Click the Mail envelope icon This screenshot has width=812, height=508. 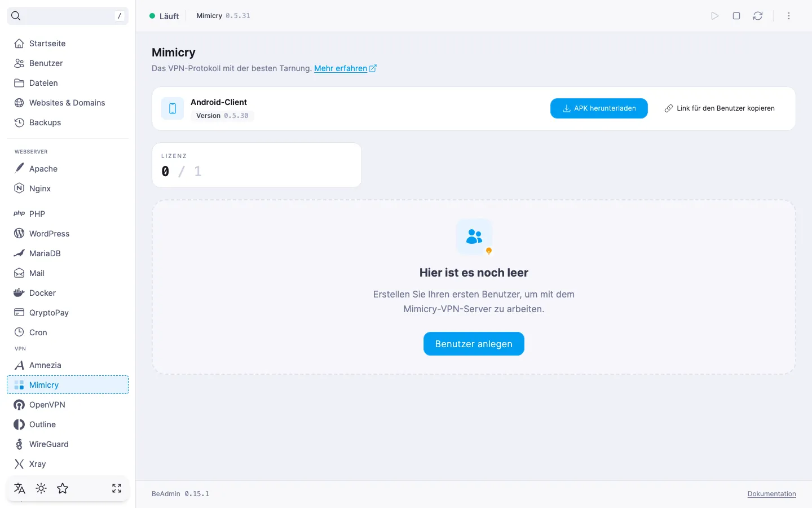(19, 273)
